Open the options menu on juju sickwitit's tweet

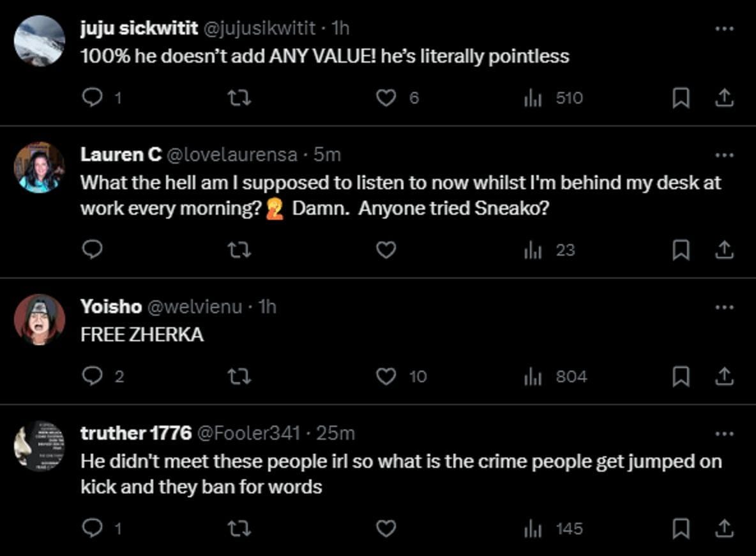[723, 28]
